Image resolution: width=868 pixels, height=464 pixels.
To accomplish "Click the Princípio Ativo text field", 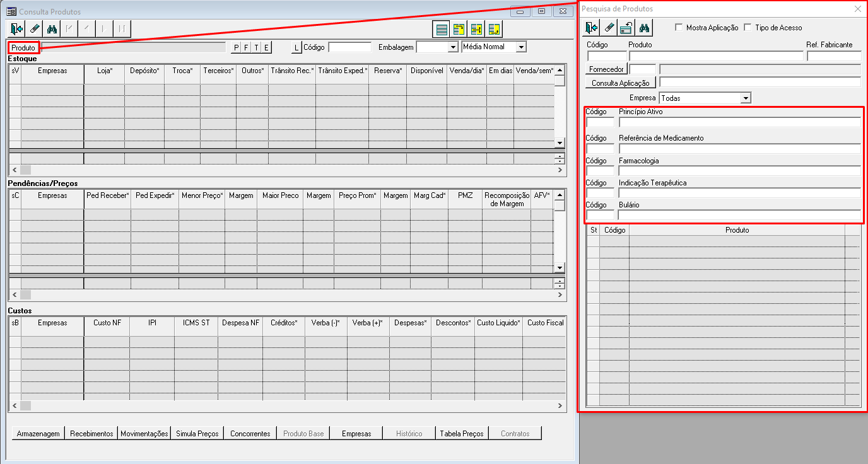I will coord(739,122).
